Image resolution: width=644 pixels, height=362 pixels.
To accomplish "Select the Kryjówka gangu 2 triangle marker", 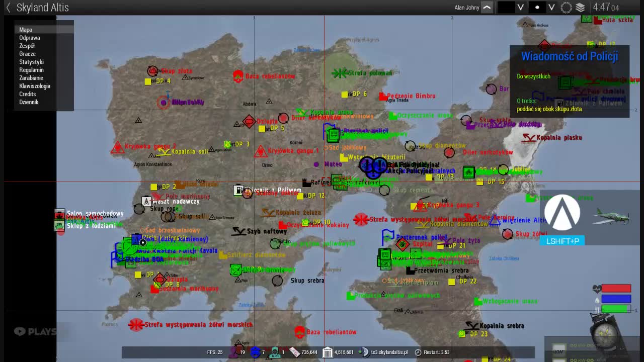I will coord(117,147).
